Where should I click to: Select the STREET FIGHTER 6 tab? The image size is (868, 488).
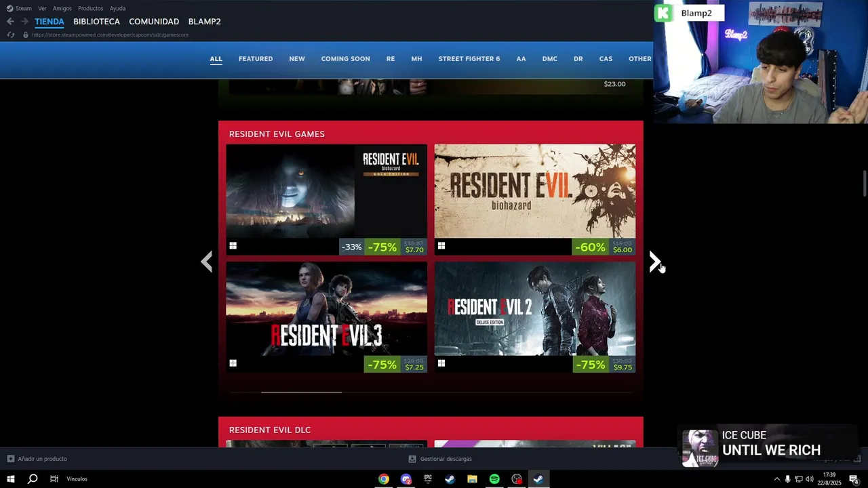point(469,59)
